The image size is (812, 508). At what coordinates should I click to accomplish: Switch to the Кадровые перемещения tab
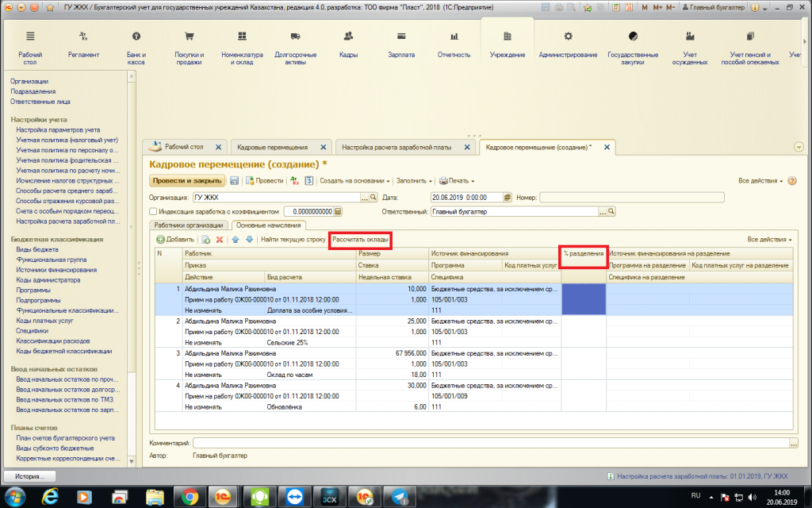(x=273, y=148)
